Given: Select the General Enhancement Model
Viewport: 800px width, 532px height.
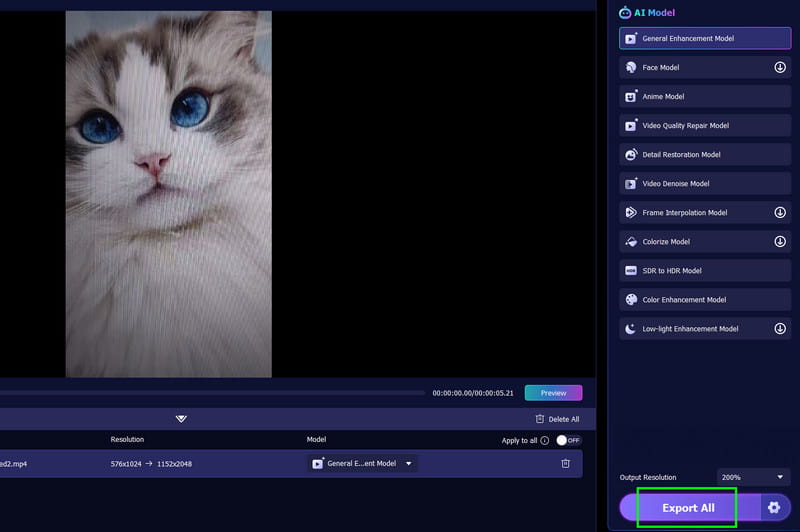Looking at the screenshot, I should click(x=705, y=39).
